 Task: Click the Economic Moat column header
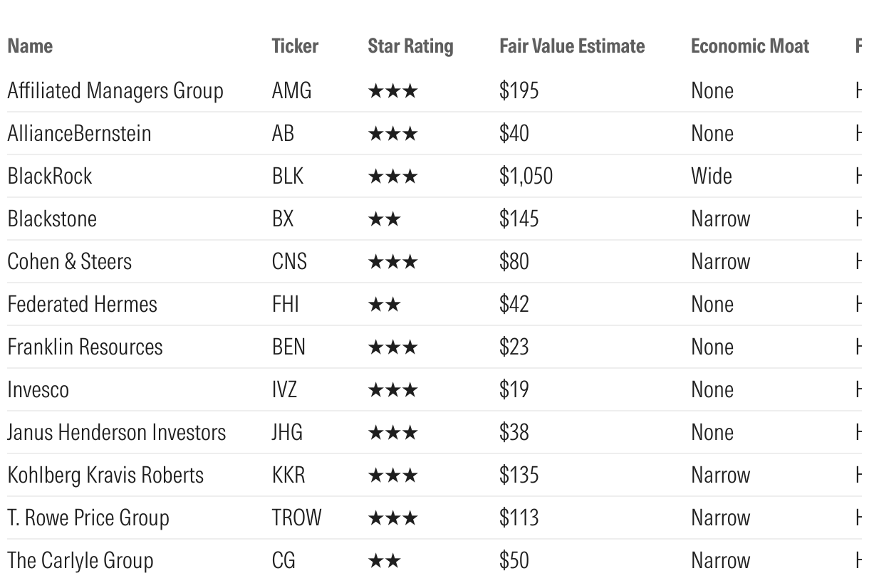pyautogui.click(x=749, y=46)
